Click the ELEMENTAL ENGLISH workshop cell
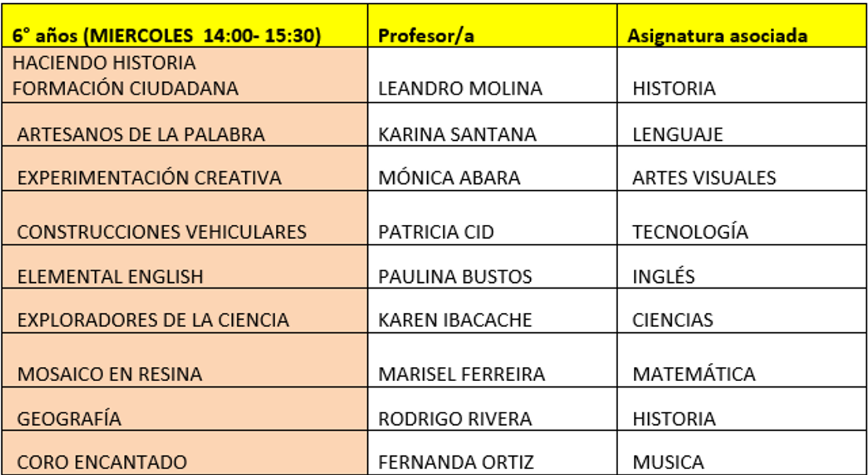The height and width of the screenshot is (475, 868). (x=110, y=277)
